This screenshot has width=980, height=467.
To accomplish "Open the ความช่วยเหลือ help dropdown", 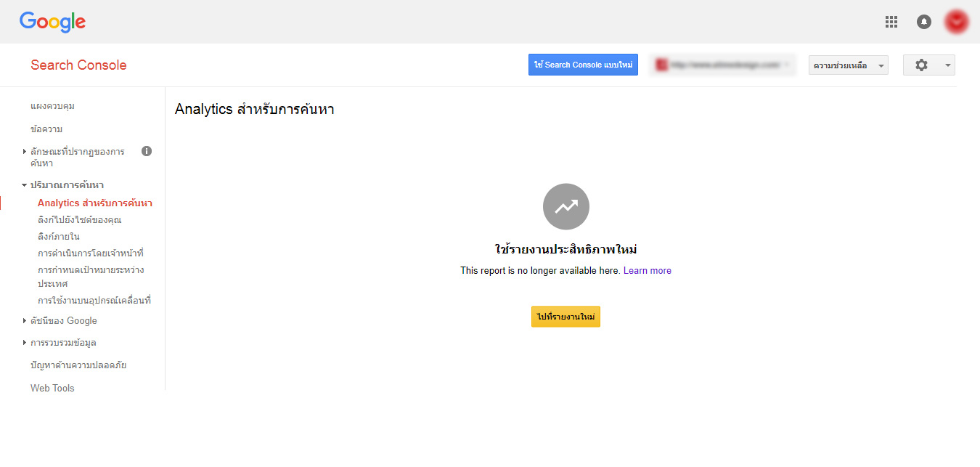I will pyautogui.click(x=849, y=65).
